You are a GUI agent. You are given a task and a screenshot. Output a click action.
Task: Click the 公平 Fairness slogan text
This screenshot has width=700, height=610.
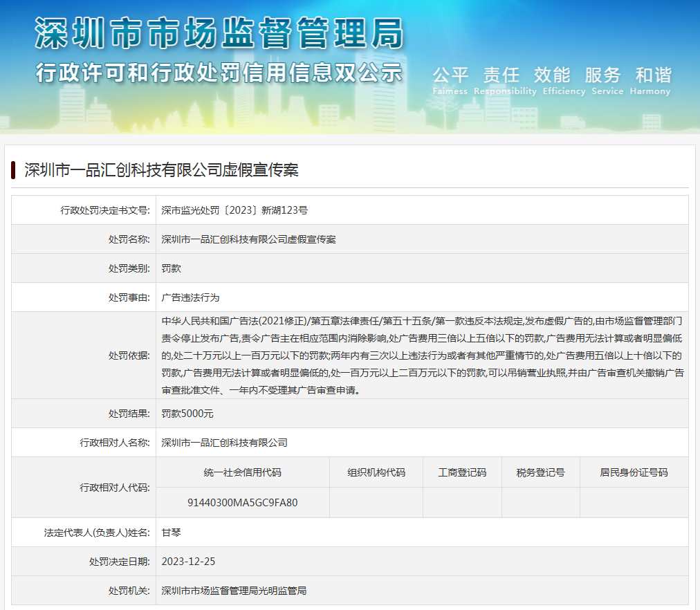450,81
